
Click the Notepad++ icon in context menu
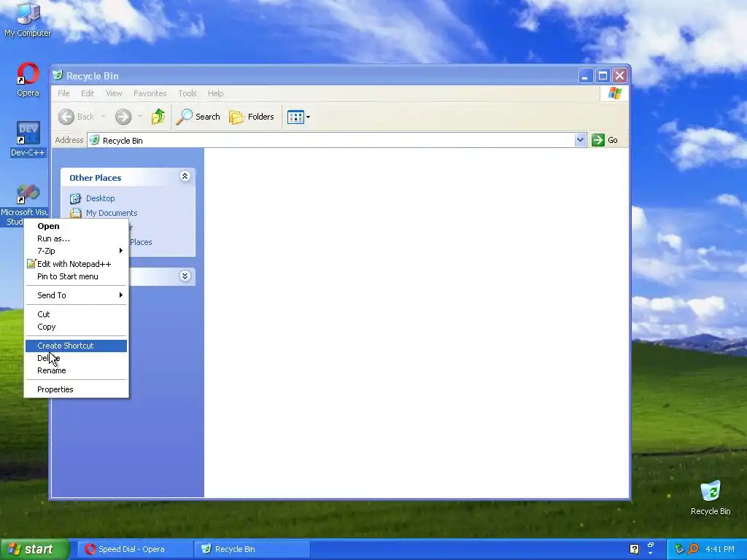click(x=31, y=263)
